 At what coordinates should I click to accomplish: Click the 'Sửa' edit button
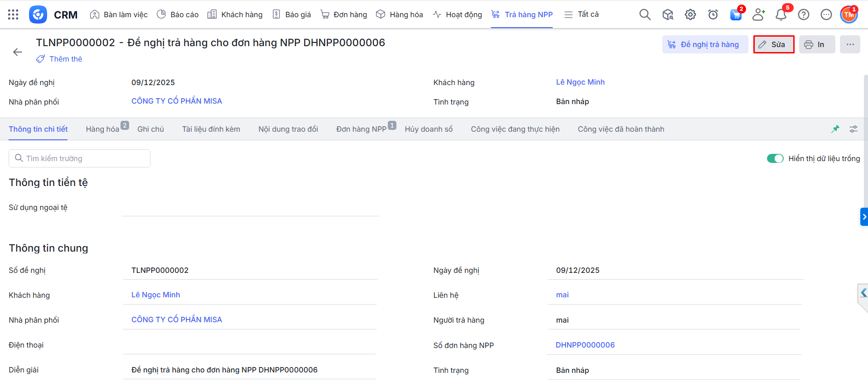[x=773, y=44]
